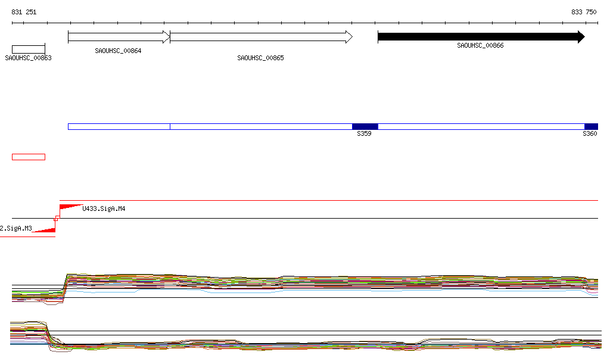Screen dimensions: 610x364
Task: Click the red outlined rectangle below SAOUHSC_00863
Action: (x=29, y=157)
